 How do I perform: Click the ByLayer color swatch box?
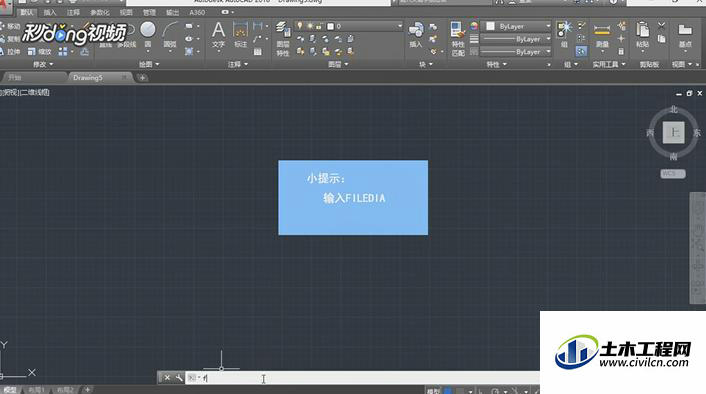(x=490, y=26)
